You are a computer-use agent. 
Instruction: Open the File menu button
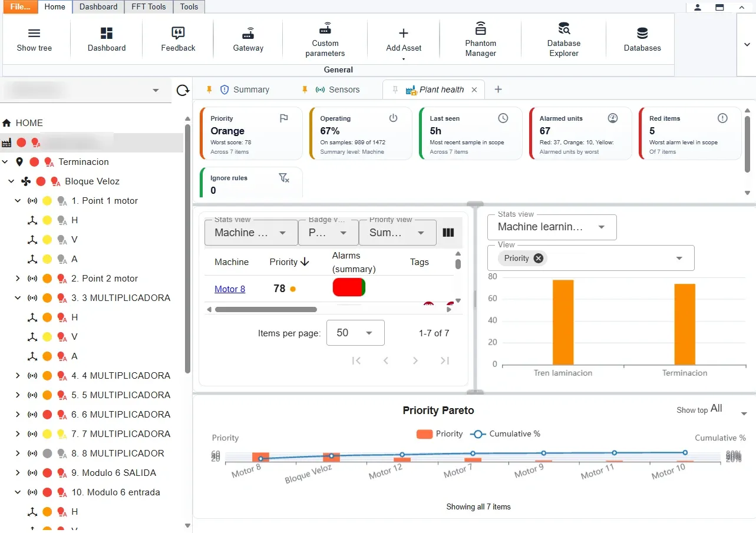coord(20,6)
